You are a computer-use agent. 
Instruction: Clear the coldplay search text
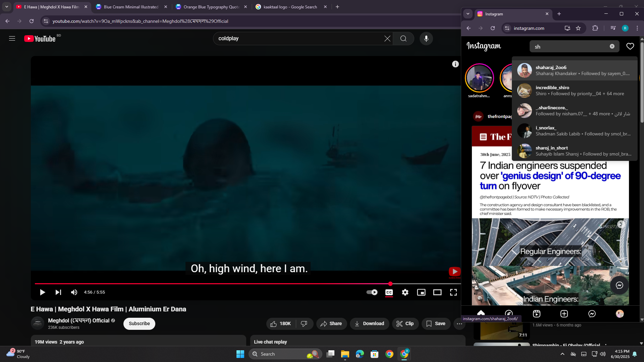(x=387, y=39)
